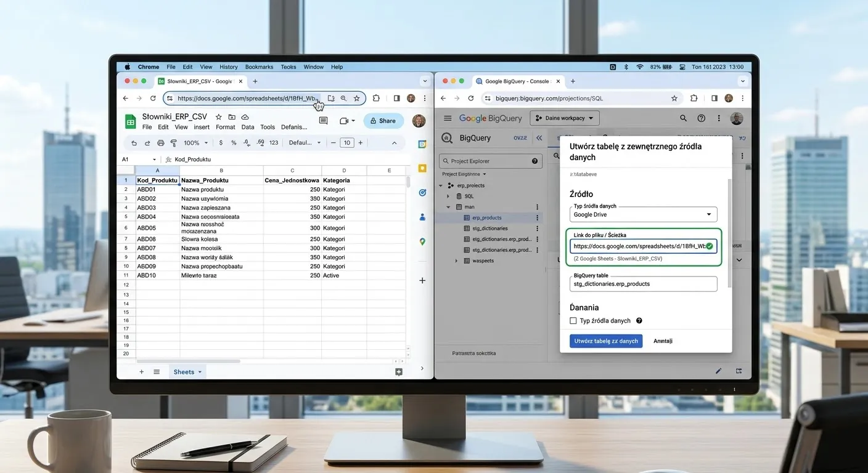
Task: Click the Utwórz tabelę button
Action: (x=606, y=341)
